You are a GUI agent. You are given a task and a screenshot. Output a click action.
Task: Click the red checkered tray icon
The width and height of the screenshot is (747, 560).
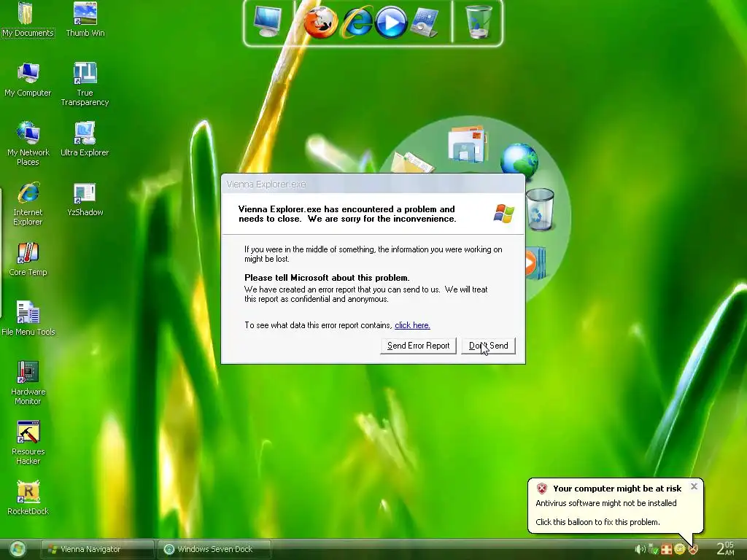667,550
